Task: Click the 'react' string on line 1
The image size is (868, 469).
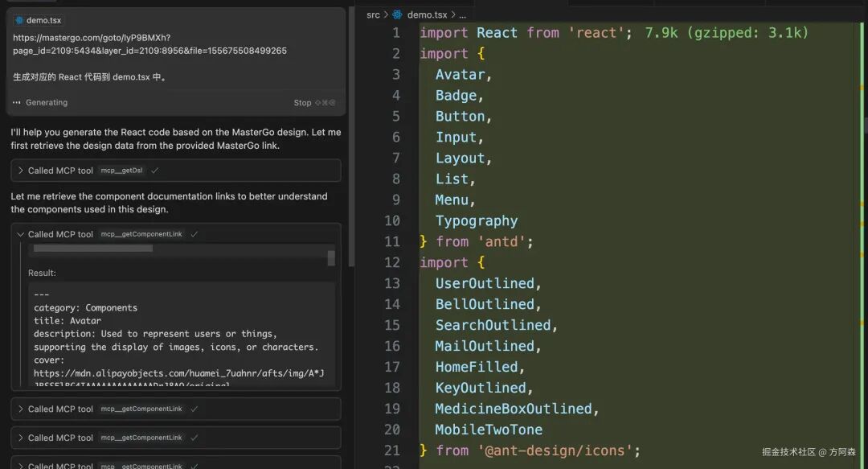Action: tap(596, 33)
